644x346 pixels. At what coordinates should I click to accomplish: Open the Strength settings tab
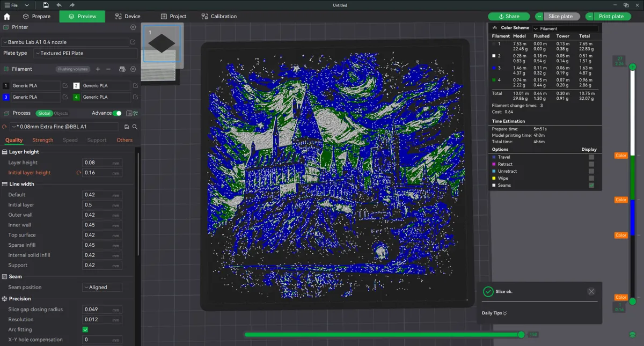[43, 140]
